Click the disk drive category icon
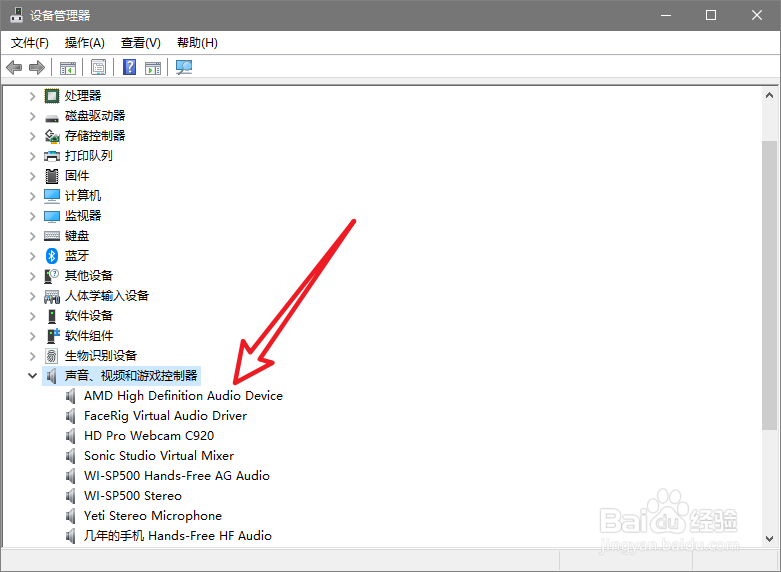The image size is (781, 572). tap(52, 118)
